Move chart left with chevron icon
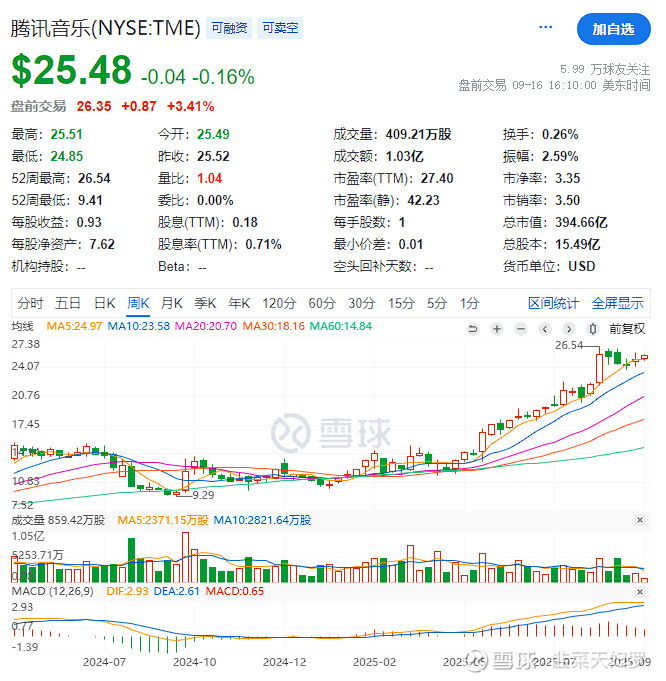 point(545,329)
